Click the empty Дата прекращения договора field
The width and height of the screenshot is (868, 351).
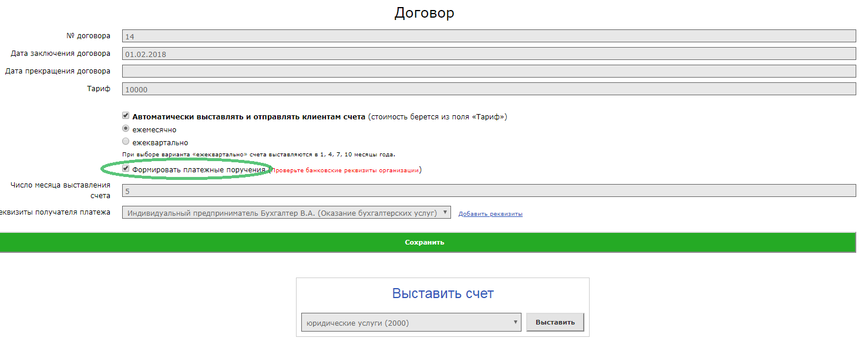489,72
